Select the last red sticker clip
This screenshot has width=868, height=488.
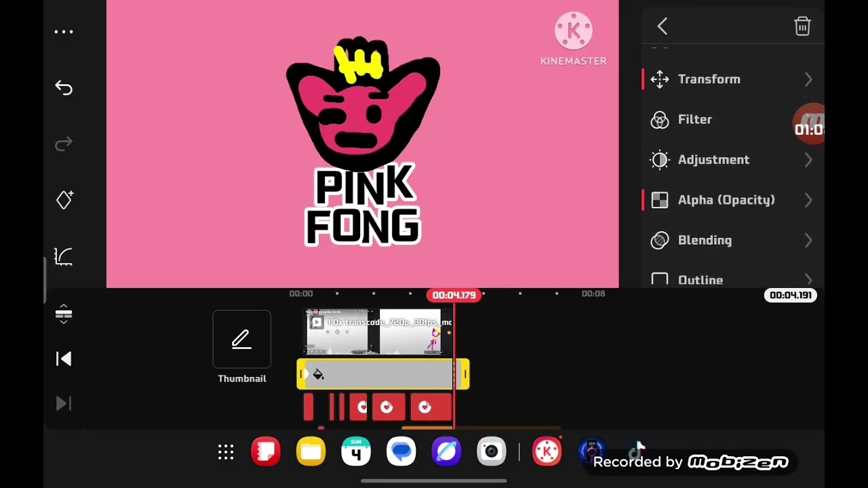pyautogui.click(x=431, y=407)
